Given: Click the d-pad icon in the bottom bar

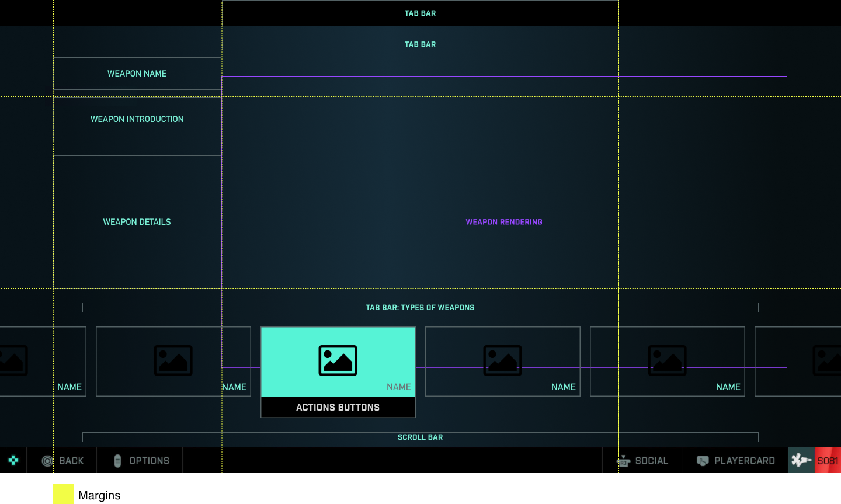Looking at the screenshot, I should (x=13, y=460).
